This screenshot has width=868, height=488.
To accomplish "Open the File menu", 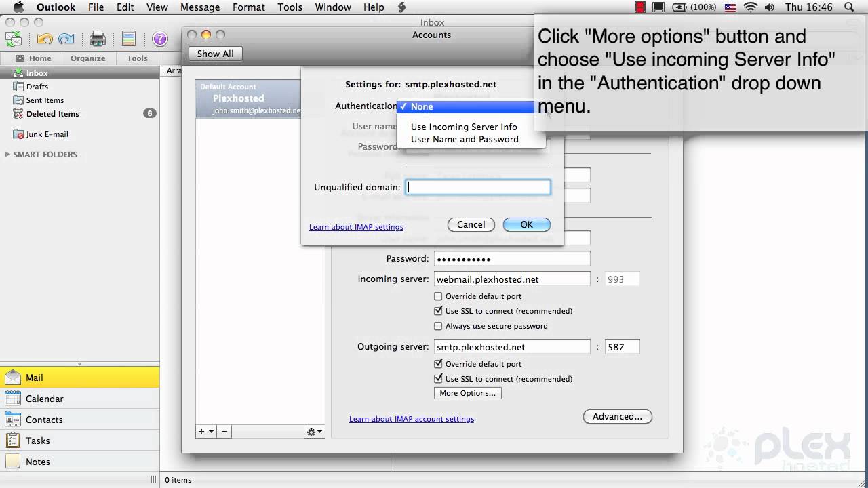I will tap(96, 7).
